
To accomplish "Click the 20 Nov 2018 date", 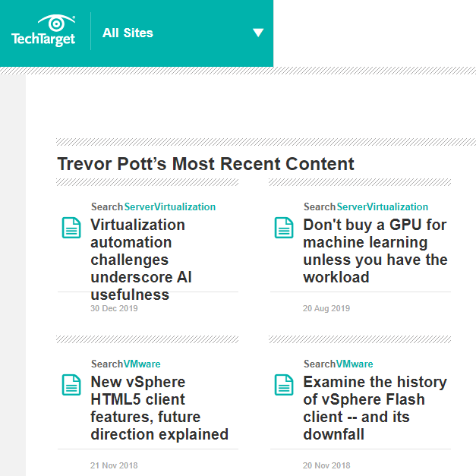I will pyautogui.click(x=326, y=465).
